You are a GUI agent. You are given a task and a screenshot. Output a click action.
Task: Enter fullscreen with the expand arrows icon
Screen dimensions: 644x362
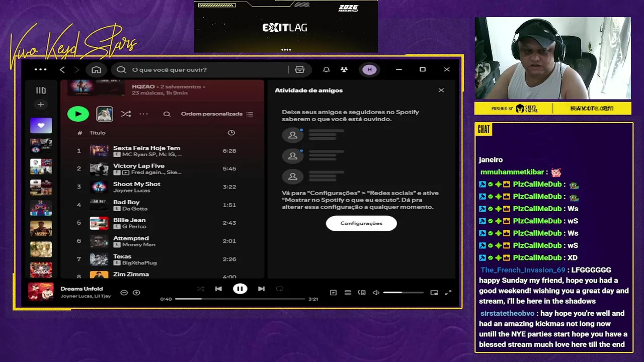pos(448,293)
